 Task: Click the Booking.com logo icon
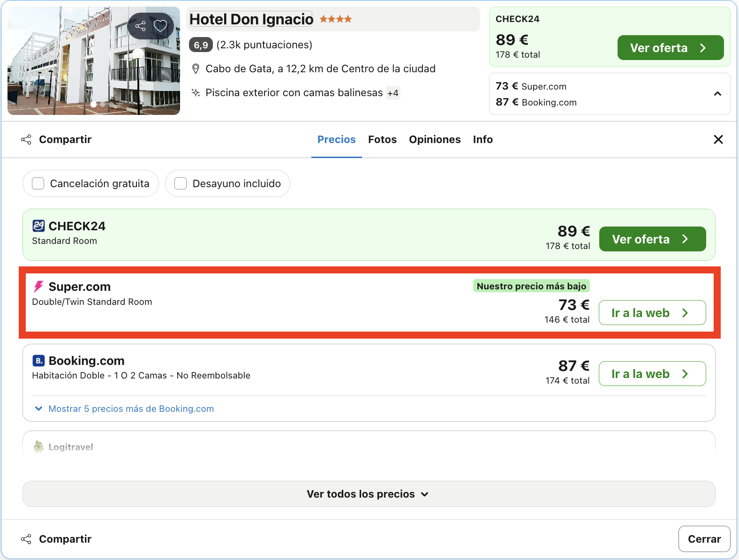[38, 361]
